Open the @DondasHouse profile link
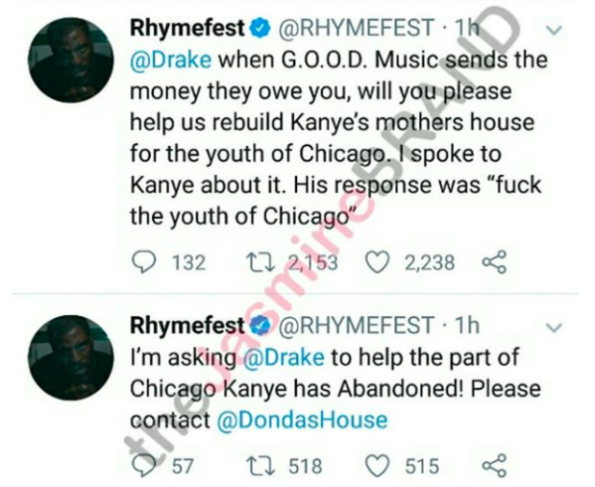Viewport: 595px width, 487px height. (302, 420)
